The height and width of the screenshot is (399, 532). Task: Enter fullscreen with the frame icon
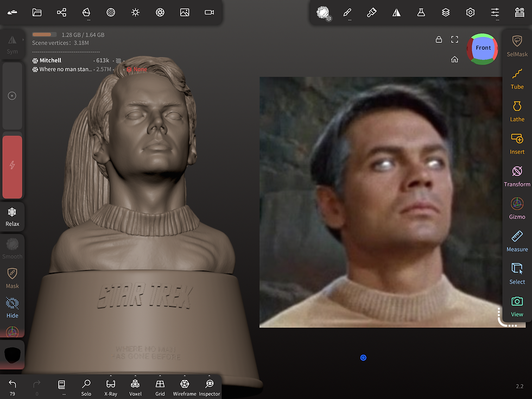tap(454, 40)
